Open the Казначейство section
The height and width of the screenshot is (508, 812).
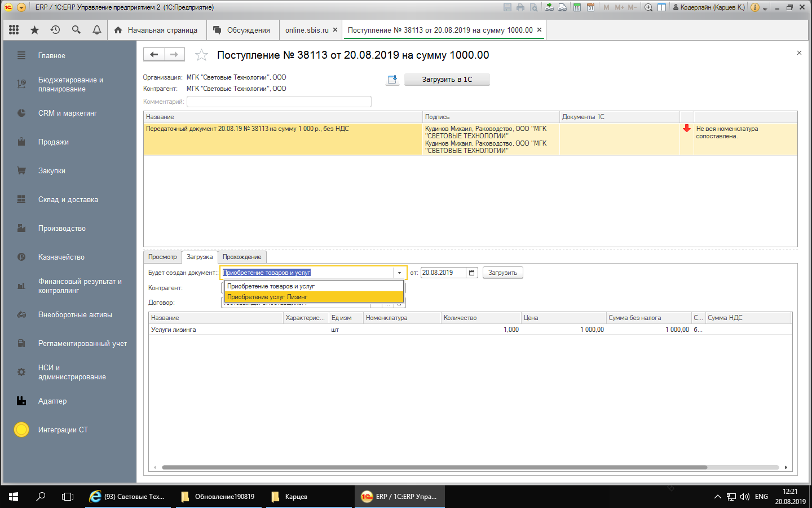69,257
